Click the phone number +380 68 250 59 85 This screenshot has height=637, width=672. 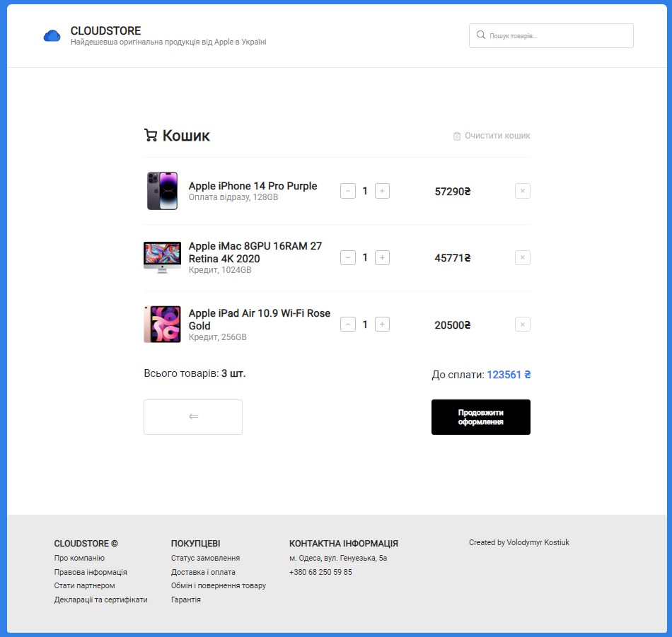320,572
